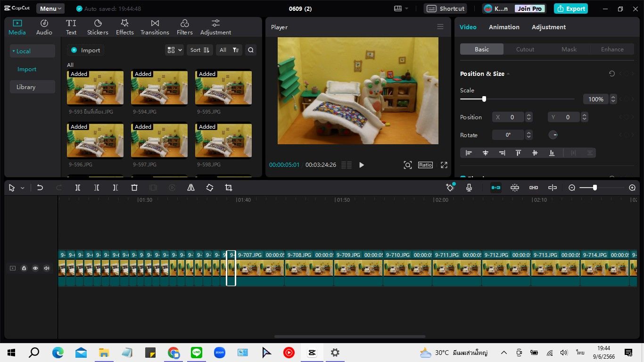The height and width of the screenshot is (362, 644).
Task: Select the Crop tool icon
Action: click(x=229, y=188)
